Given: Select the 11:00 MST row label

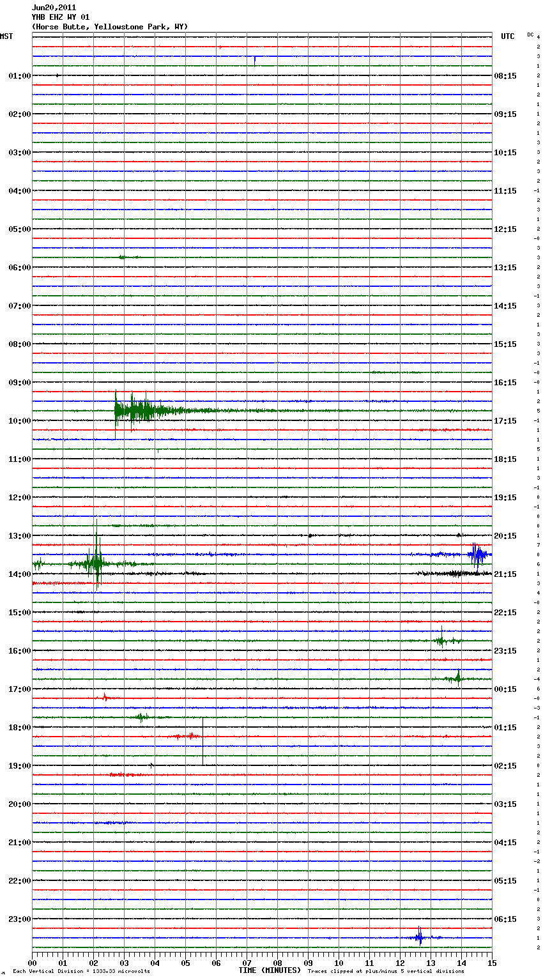Looking at the screenshot, I should [20, 459].
